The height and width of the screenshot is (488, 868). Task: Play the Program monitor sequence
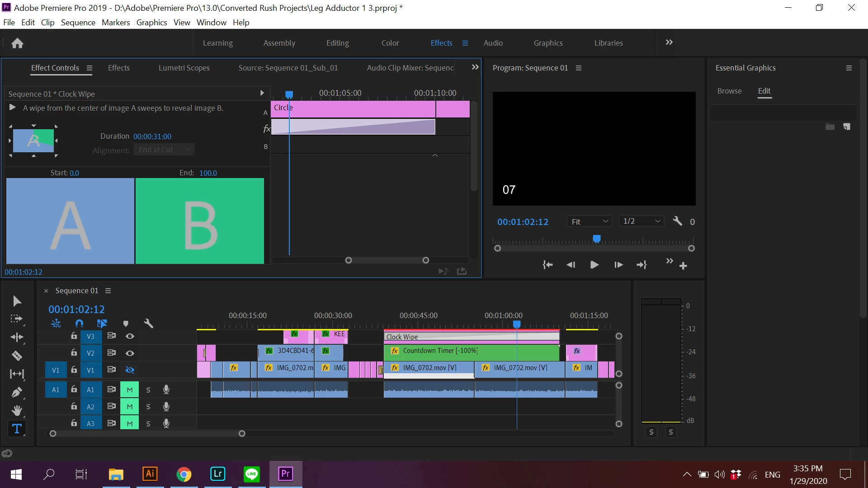click(x=594, y=265)
